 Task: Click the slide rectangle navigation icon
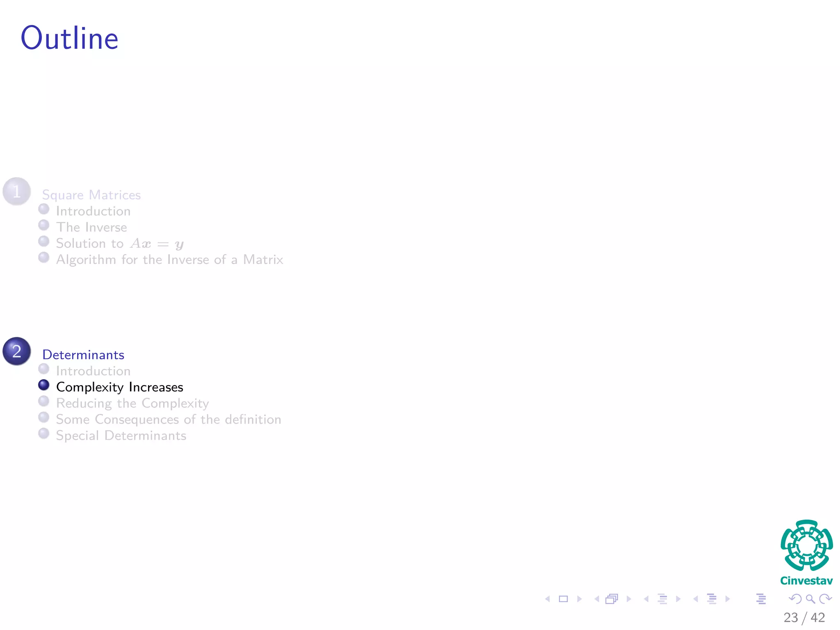(x=564, y=599)
